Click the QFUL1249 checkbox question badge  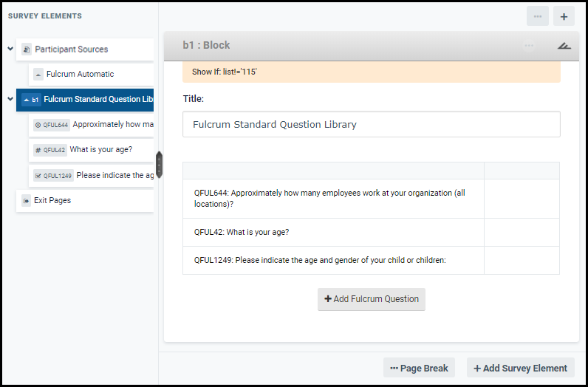pos(53,176)
